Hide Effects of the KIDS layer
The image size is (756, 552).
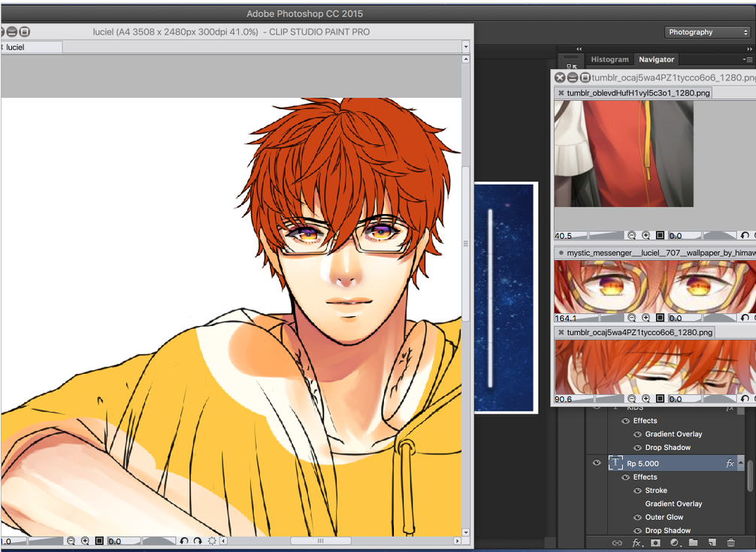[625, 421]
